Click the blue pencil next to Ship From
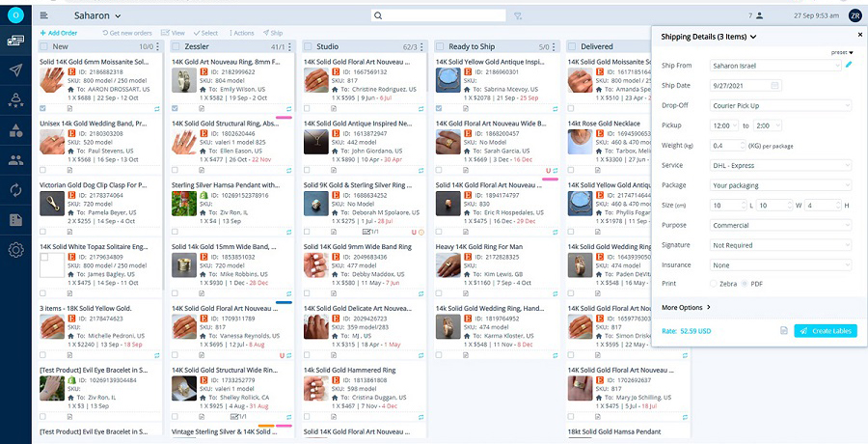 point(849,65)
